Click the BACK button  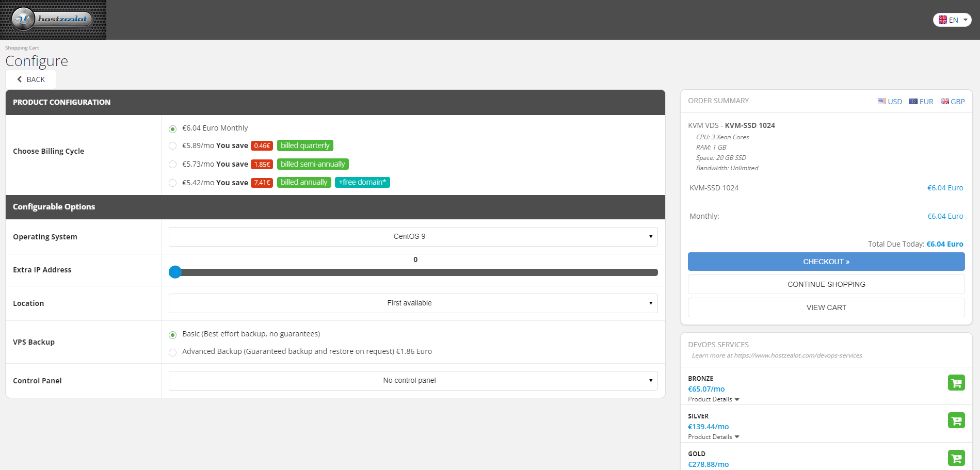pyautogui.click(x=30, y=79)
